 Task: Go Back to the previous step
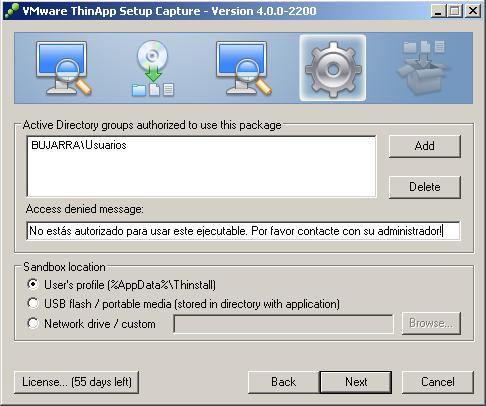283,382
